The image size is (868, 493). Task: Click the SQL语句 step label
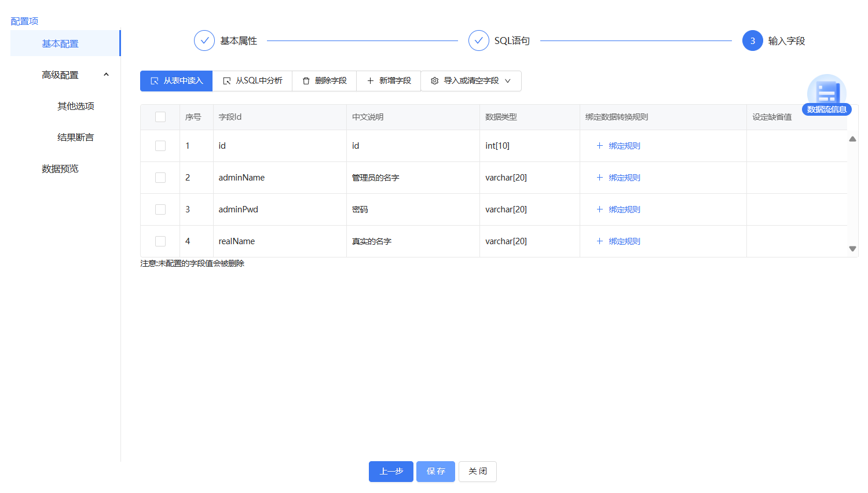coord(512,41)
